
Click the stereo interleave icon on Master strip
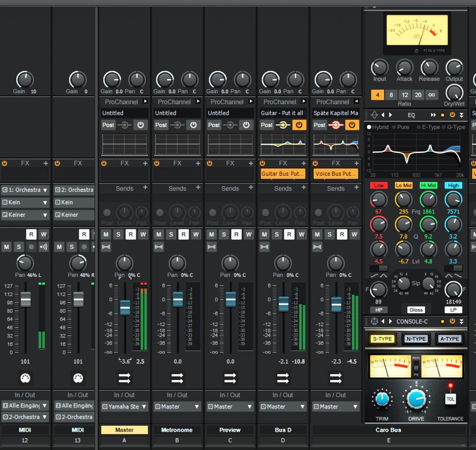[x=106, y=247]
